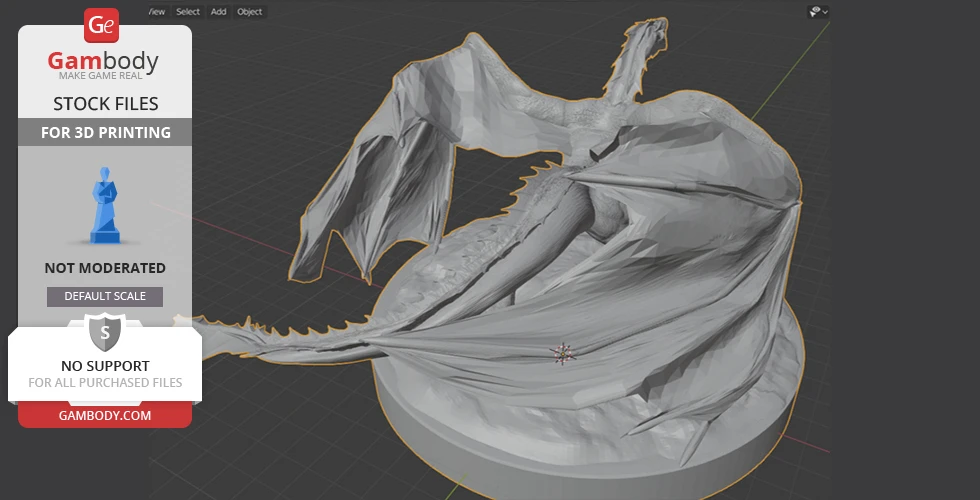980x500 pixels.
Task: Open the Add menu
Action: click(218, 12)
